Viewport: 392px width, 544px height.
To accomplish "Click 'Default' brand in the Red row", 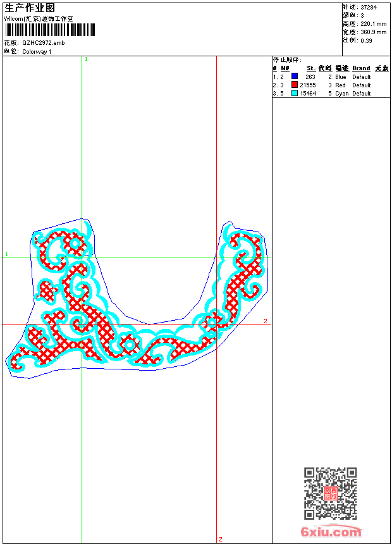I will pyautogui.click(x=362, y=85).
